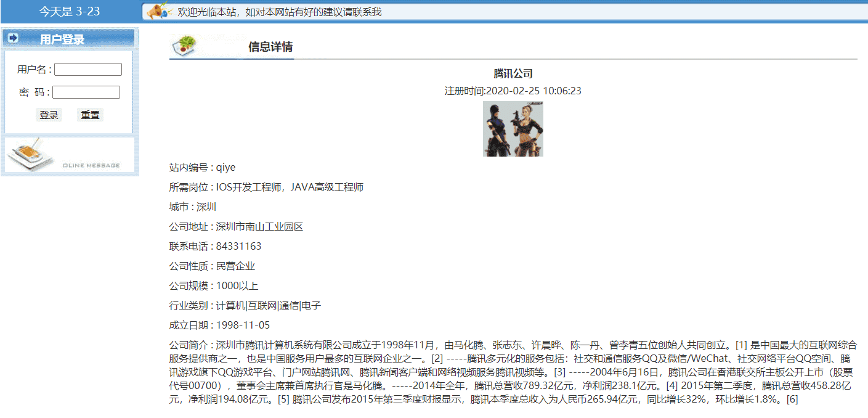868x418 pixels.
Task: Click the 联系电话 84331163 line
Action: coord(216,246)
